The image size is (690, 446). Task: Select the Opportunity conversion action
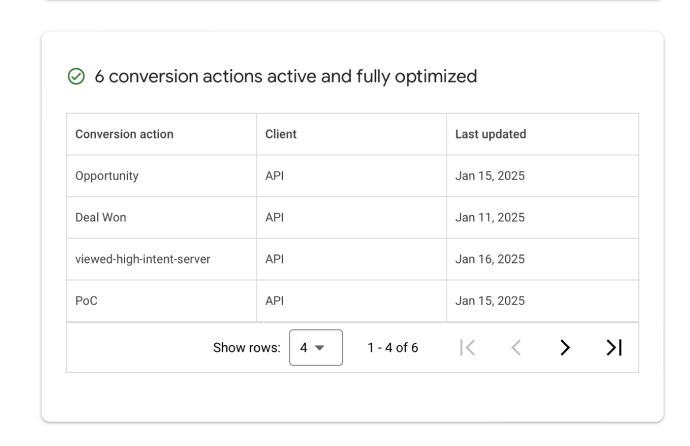pos(107,176)
